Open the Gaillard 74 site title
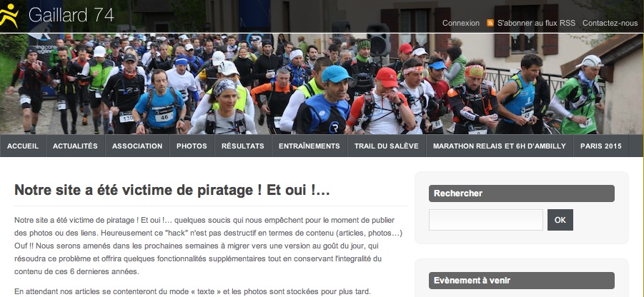 pyautogui.click(x=71, y=15)
